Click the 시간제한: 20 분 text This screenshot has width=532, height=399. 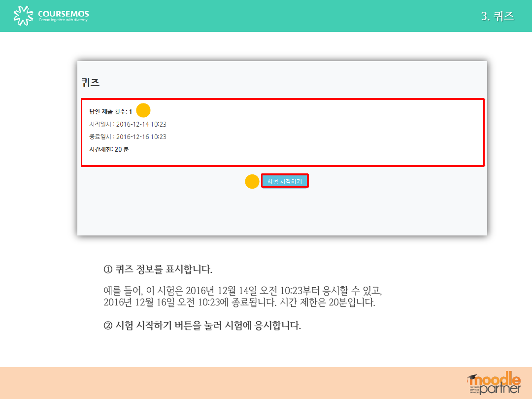click(109, 149)
